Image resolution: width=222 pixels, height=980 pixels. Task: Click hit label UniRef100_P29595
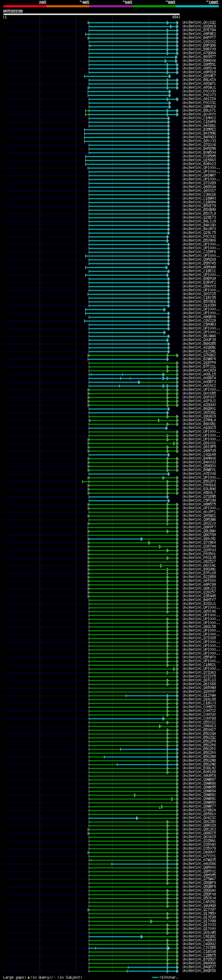coord(199,156)
